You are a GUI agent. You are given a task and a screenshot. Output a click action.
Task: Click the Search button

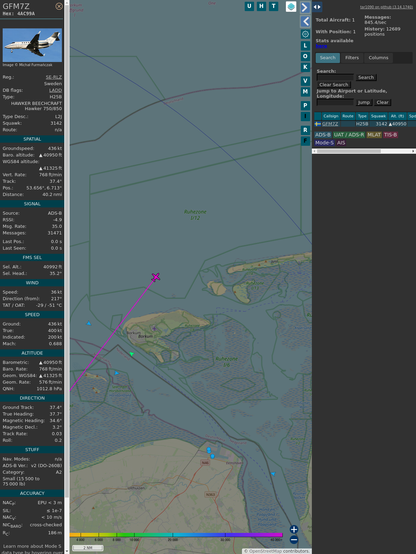tap(366, 77)
